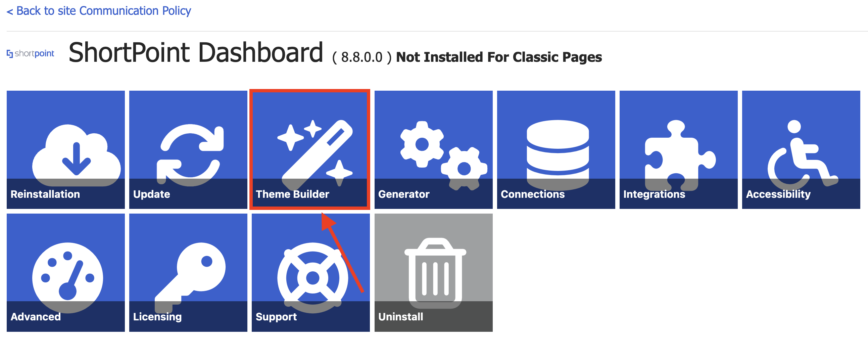
Task: Click the Theme Builder label text
Action: [292, 194]
